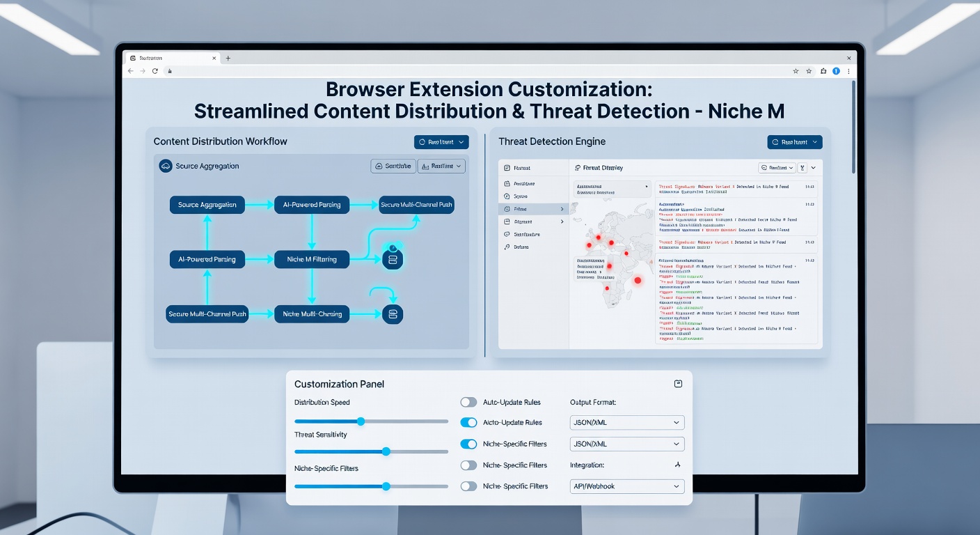Open blue dropdown button in Threat Detection Engine header
Viewport: 980px width, 535px height.
pos(795,142)
